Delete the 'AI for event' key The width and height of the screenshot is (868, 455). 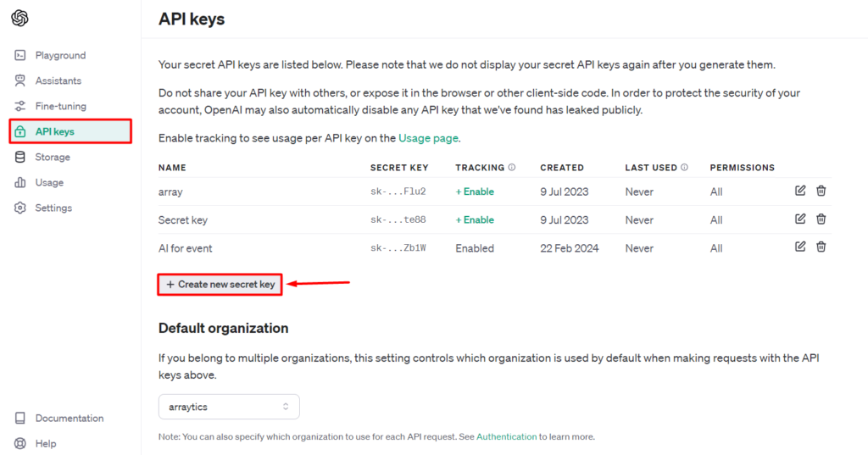pos(821,247)
